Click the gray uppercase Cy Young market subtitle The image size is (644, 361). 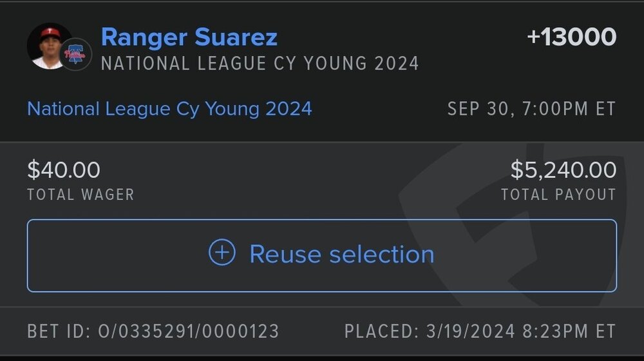click(x=260, y=64)
